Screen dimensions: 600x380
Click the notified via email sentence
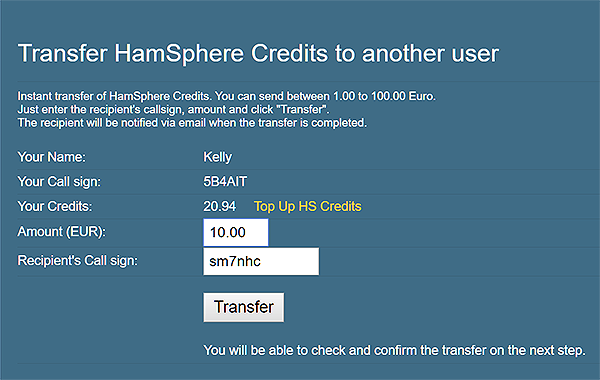pyautogui.click(x=192, y=123)
